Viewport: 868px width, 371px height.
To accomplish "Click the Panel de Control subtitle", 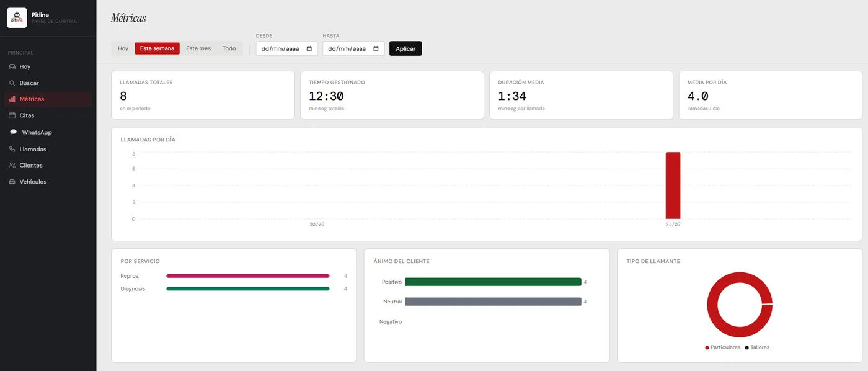I will click(x=55, y=21).
